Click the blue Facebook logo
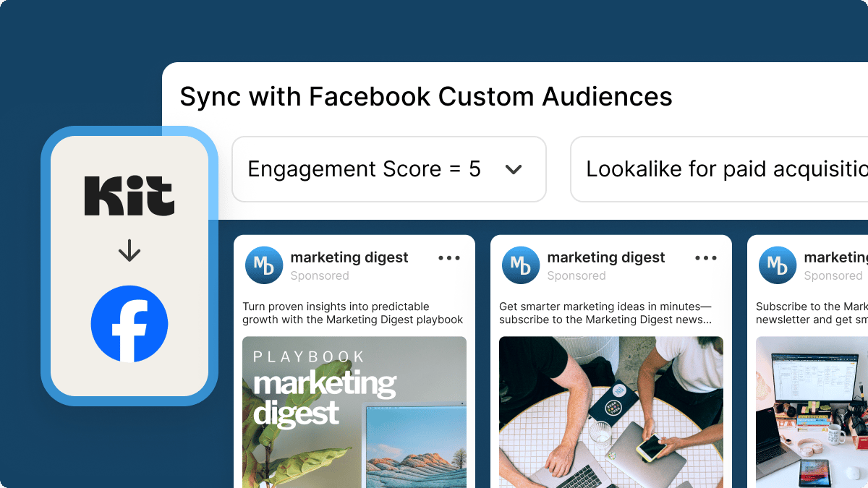Image resolution: width=868 pixels, height=488 pixels. click(x=129, y=323)
